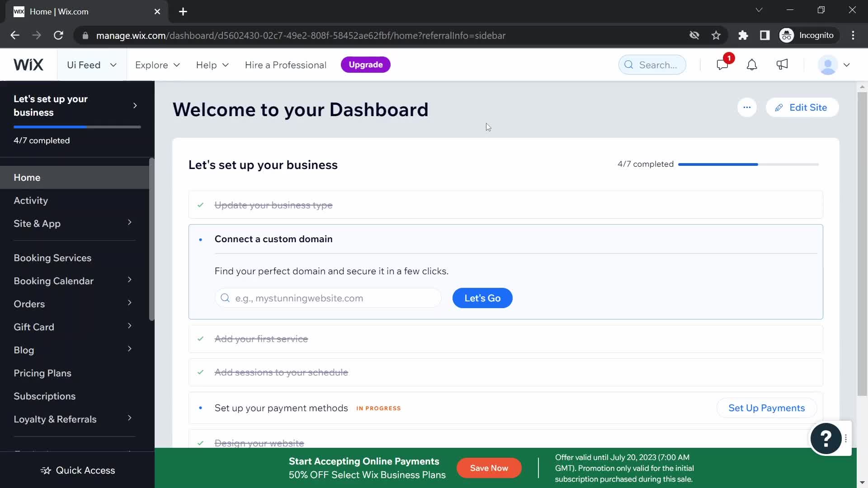This screenshot has height=488, width=868.
Task: Expand the Gift Card submenu
Action: 130,326
